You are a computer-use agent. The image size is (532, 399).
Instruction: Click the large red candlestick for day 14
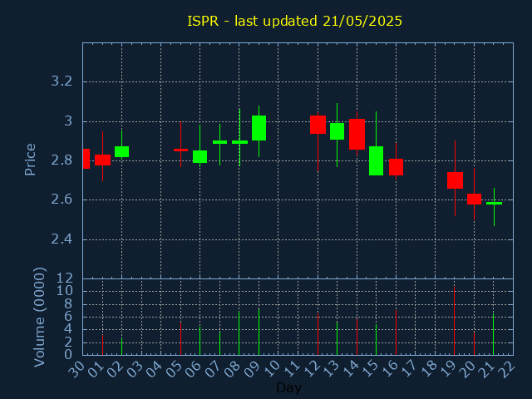357,134
